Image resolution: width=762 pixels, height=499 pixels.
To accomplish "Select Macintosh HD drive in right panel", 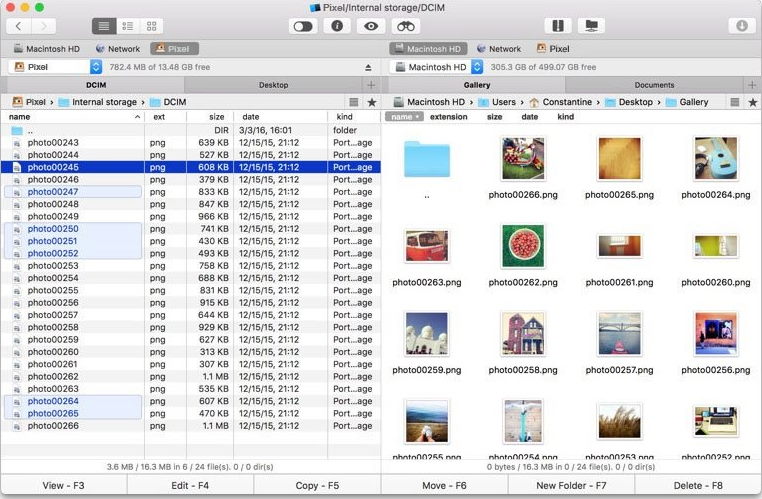I will click(x=428, y=49).
